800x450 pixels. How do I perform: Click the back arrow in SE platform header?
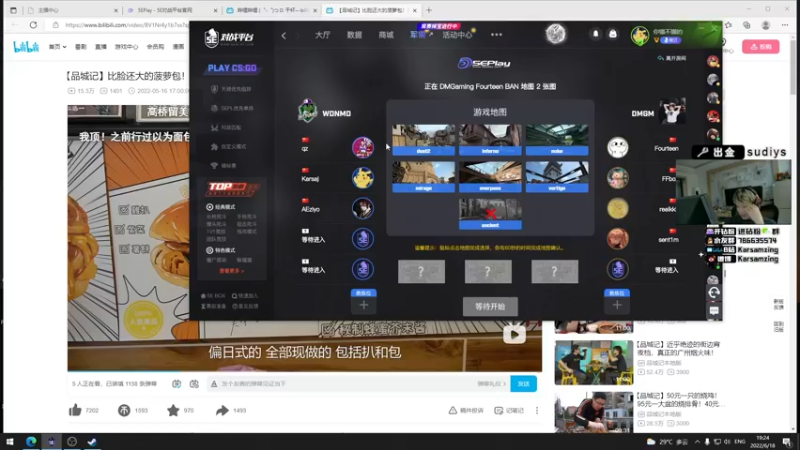[x=284, y=35]
